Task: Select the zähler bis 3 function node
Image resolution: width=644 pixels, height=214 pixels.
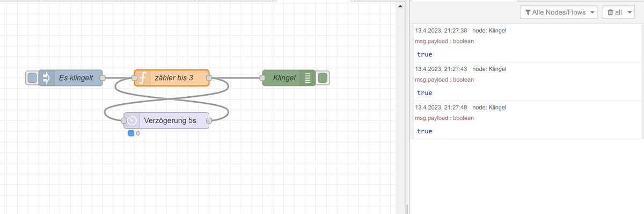Action: click(171, 78)
